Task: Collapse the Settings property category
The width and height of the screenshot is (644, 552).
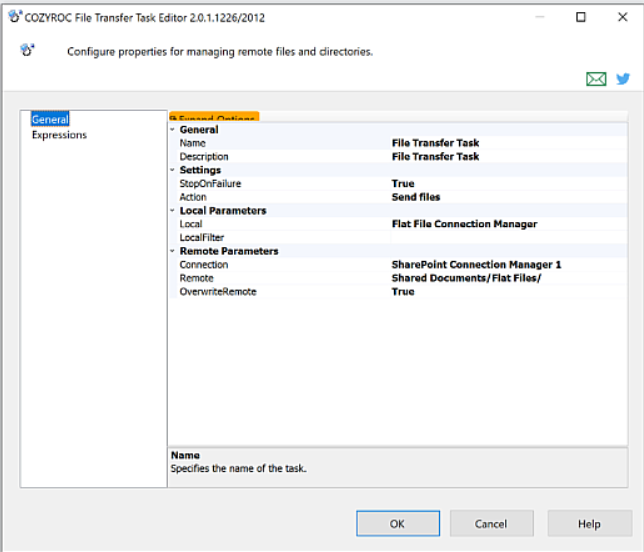Action: [x=172, y=170]
